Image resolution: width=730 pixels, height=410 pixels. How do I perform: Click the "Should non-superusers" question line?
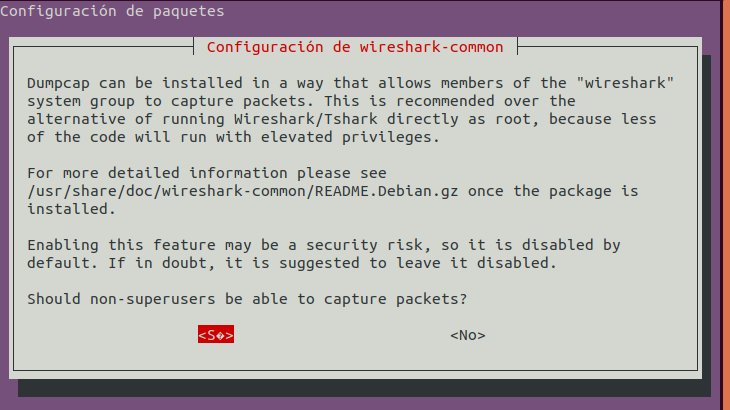coord(247,299)
